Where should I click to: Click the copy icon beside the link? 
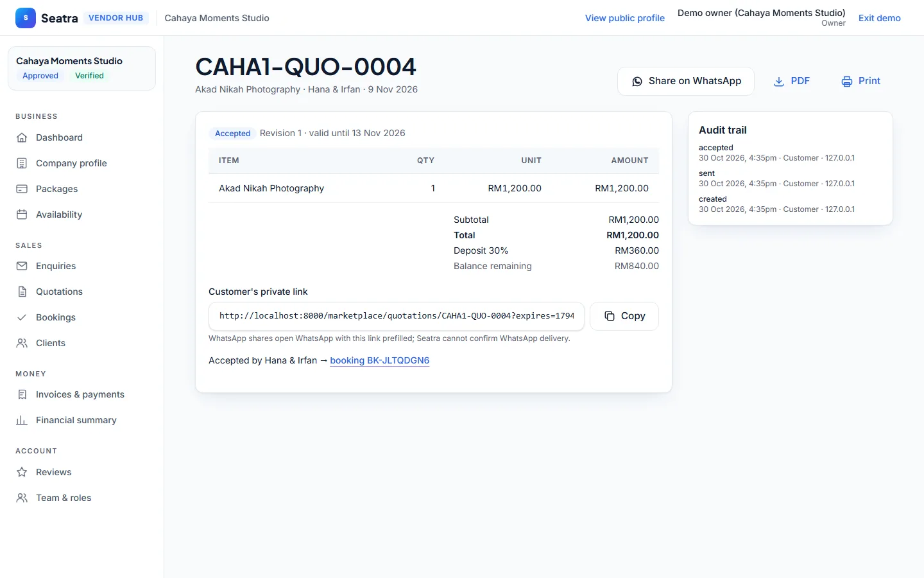click(610, 316)
